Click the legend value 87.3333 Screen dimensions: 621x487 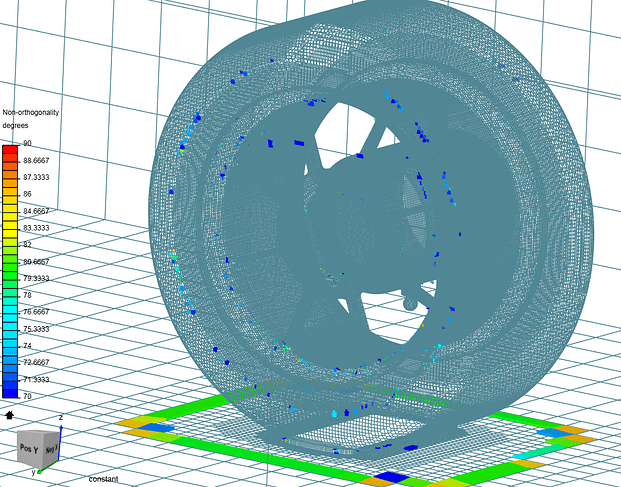click(x=36, y=177)
